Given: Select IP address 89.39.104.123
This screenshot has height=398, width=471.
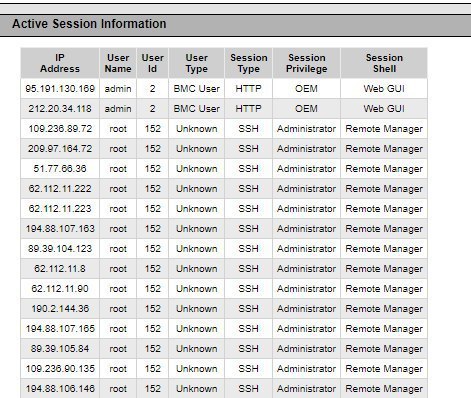Looking at the screenshot, I should click(x=60, y=249).
